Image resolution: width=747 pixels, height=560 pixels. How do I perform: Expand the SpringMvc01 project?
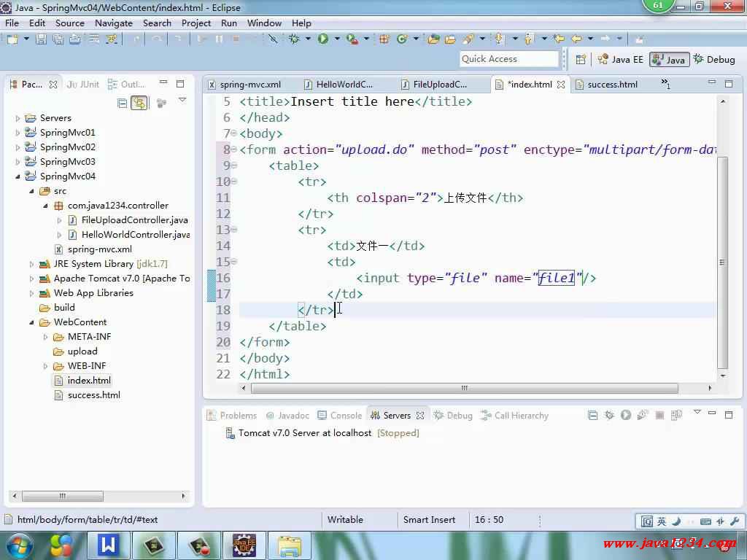tap(18, 133)
